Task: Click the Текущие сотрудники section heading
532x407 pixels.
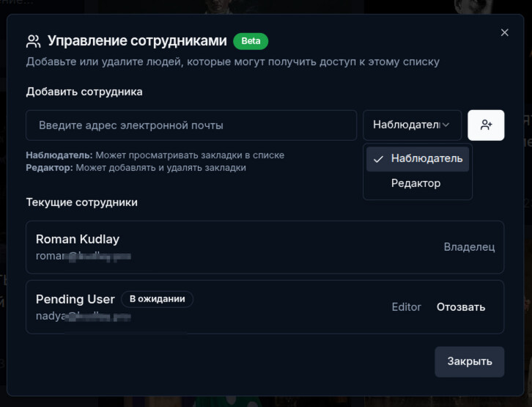Action: tap(81, 202)
